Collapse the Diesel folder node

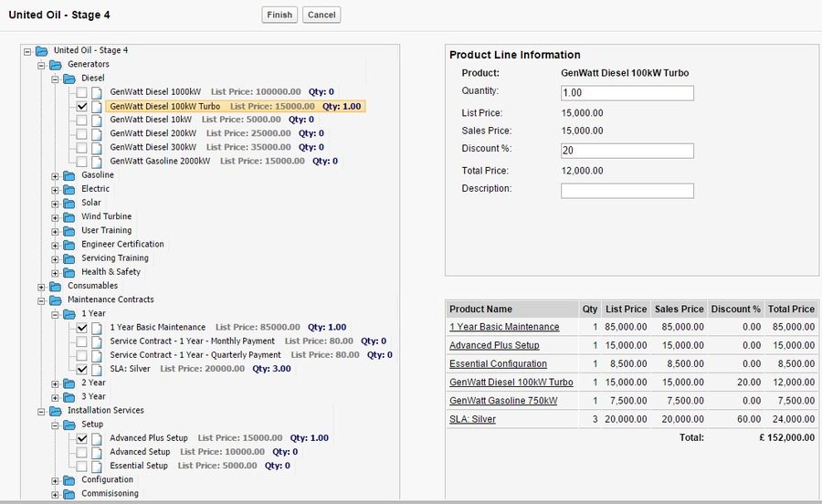coord(56,79)
